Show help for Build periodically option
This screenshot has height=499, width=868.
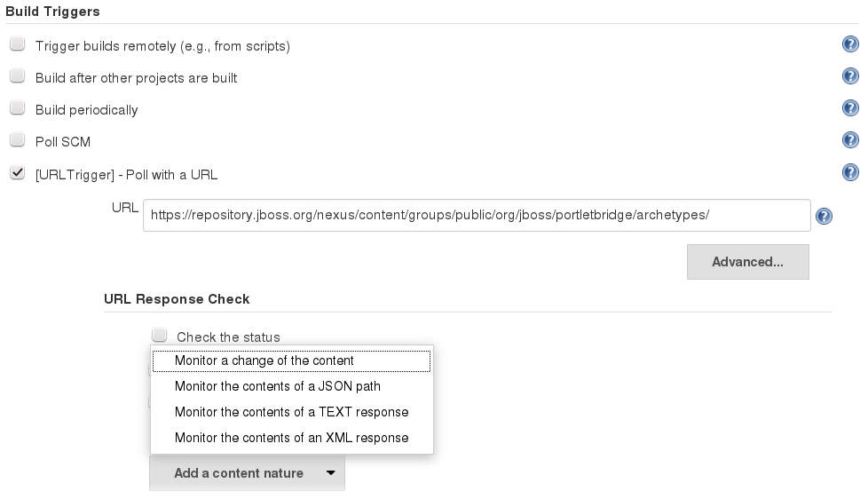pyautogui.click(x=850, y=109)
